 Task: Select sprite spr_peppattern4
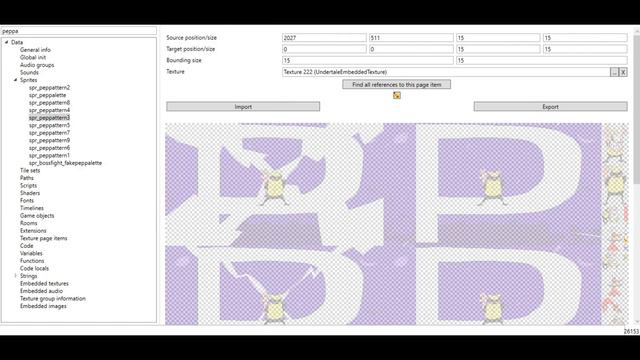point(49,110)
